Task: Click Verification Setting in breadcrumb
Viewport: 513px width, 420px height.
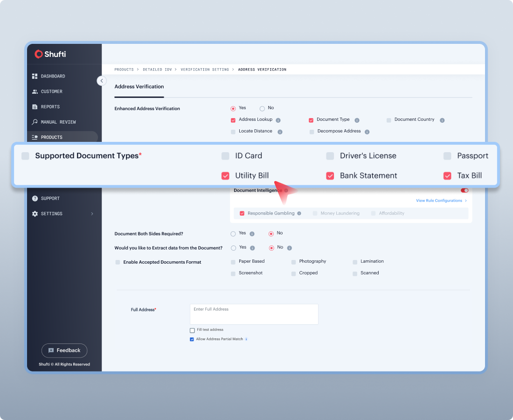Action: click(205, 70)
